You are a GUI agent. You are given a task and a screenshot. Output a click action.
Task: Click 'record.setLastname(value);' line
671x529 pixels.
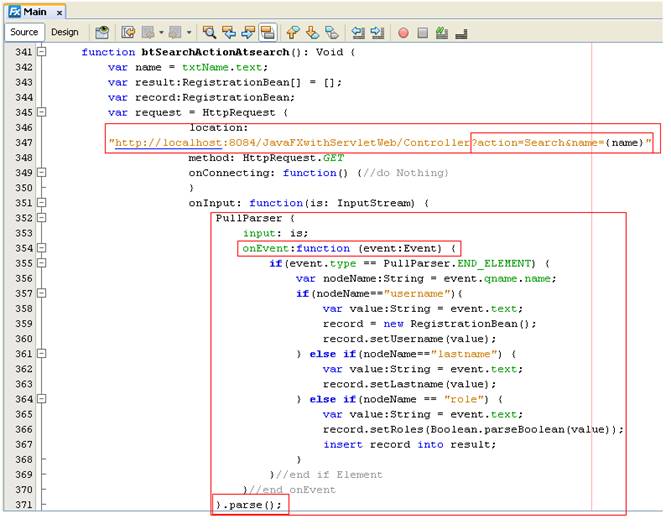(410, 384)
